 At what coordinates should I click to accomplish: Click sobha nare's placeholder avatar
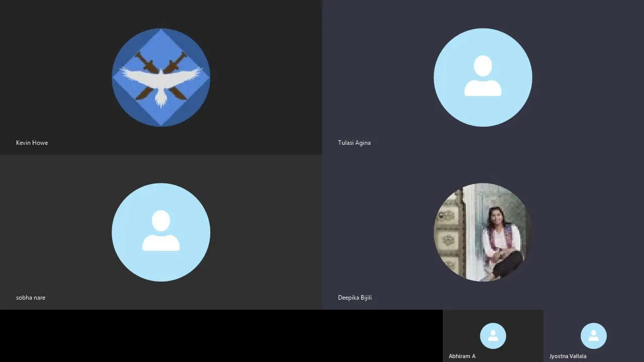click(x=161, y=232)
